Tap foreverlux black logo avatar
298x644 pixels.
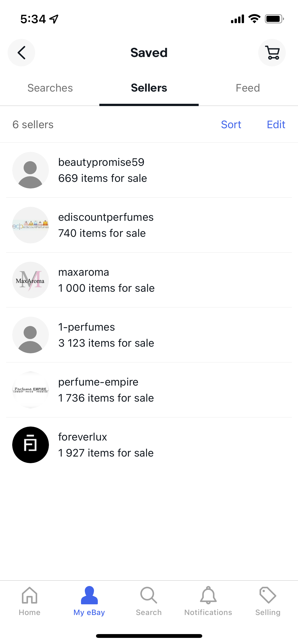[x=31, y=445]
